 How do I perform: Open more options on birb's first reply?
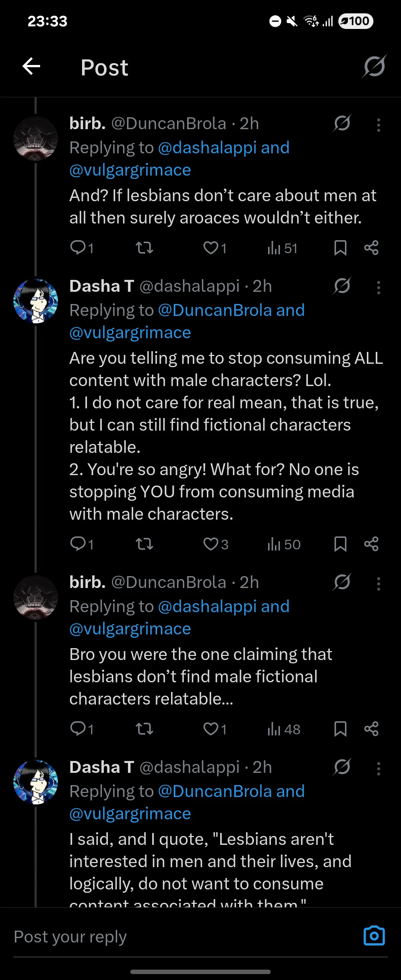coord(378,125)
